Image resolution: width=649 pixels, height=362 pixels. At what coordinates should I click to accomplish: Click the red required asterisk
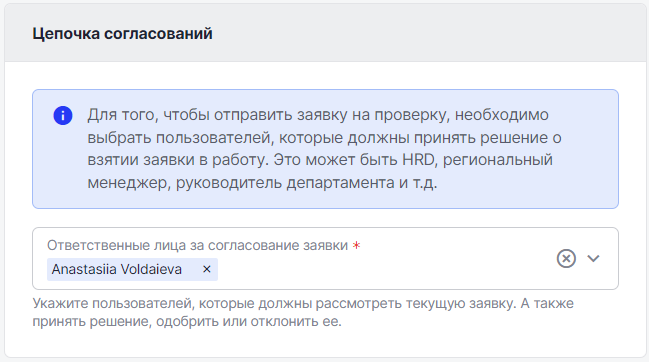click(x=356, y=245)
